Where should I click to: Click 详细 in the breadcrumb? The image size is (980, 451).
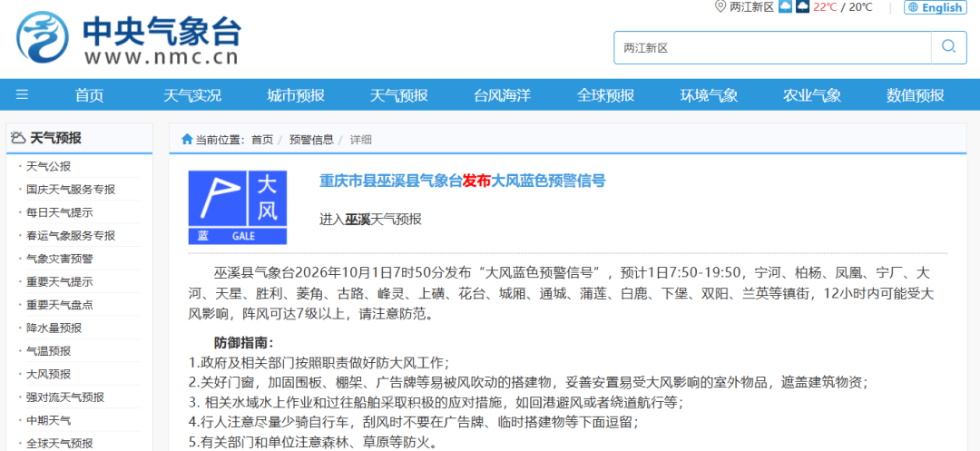click(x=360, y=140)
